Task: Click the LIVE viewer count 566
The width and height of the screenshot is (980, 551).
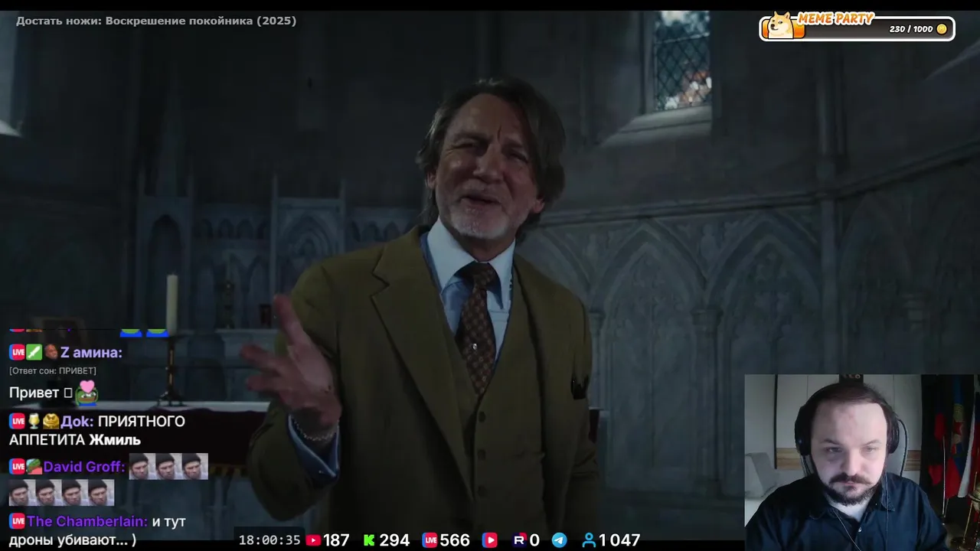Action: coord(455,540)
